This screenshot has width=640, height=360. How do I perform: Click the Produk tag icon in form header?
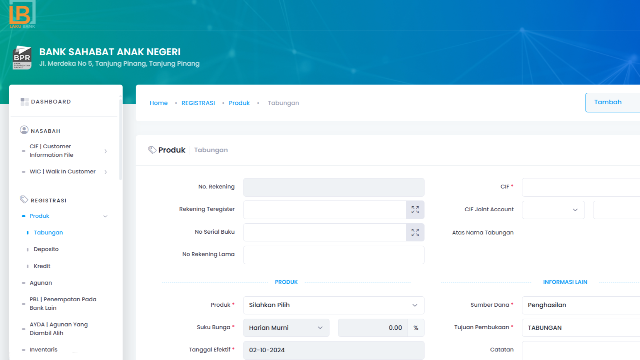click(x=152, y=150)
